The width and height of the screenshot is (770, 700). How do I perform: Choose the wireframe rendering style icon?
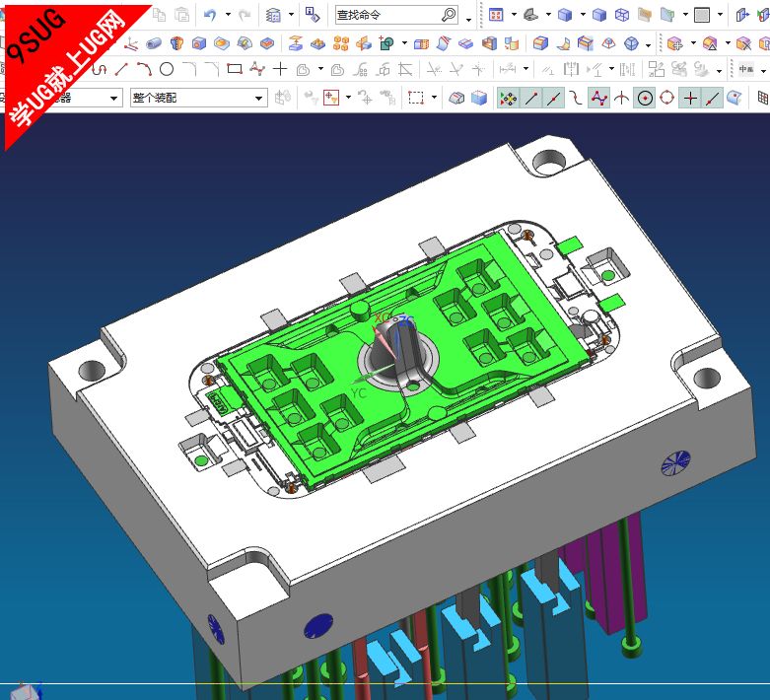coord(621,15)
